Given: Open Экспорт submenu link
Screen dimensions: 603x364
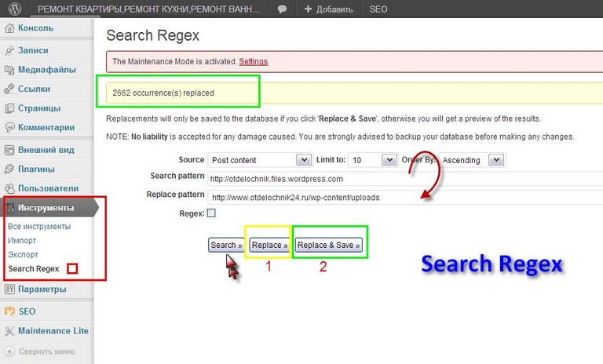Looking at the screenshot, I should (x=23, y=254).
